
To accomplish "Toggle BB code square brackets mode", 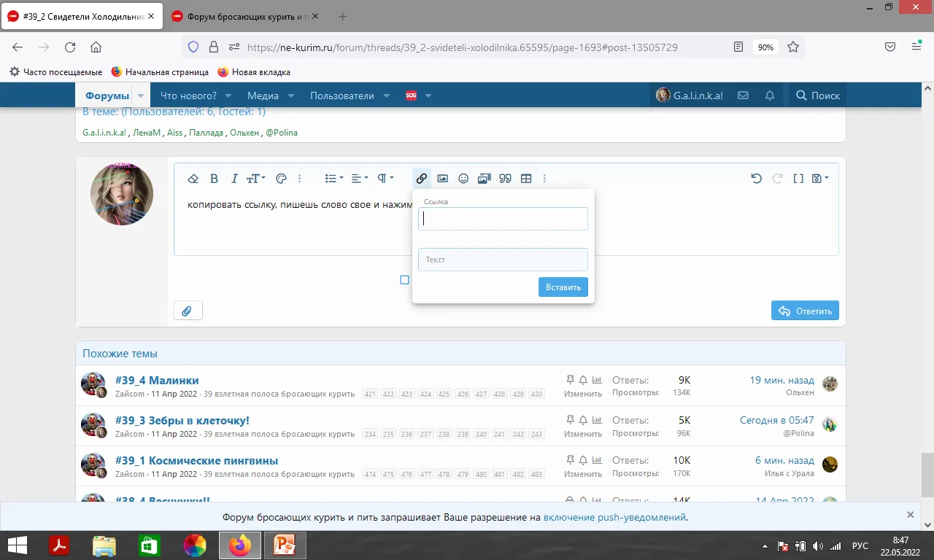I will (798, 179).
